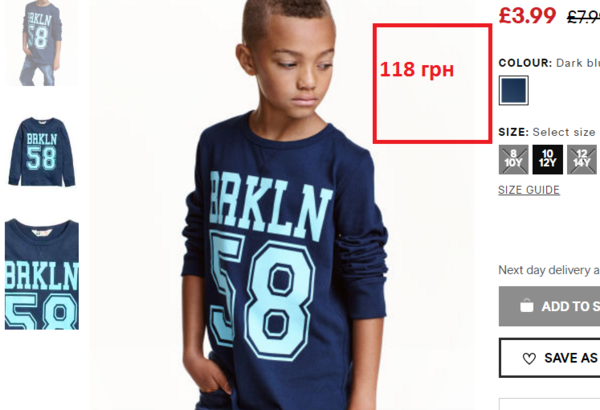Screen dimensions: 600x410
Task: Select the sold-out 8-10Y size box
Action: click(514, 159)
